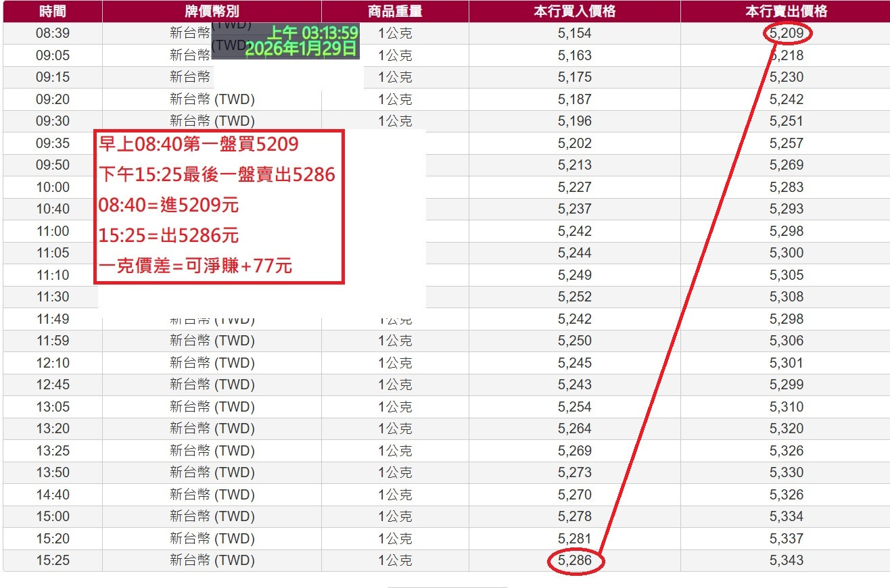Image resolution: width=890 pixels, height=588 pixels.
Task: Click sell price 5,305 at 11:10
Action: tap(787, 275)
